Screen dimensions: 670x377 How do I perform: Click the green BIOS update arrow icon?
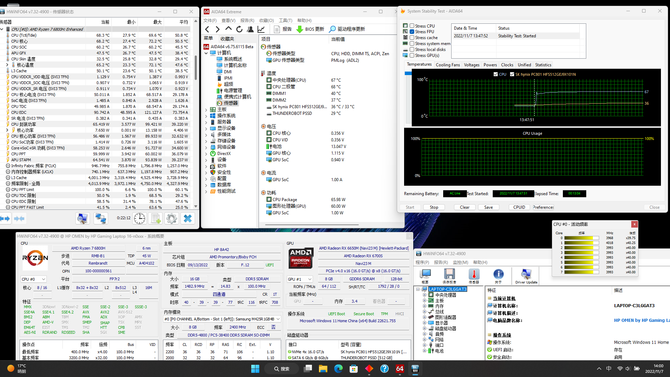pyautogui.click(x=300, y=29)
